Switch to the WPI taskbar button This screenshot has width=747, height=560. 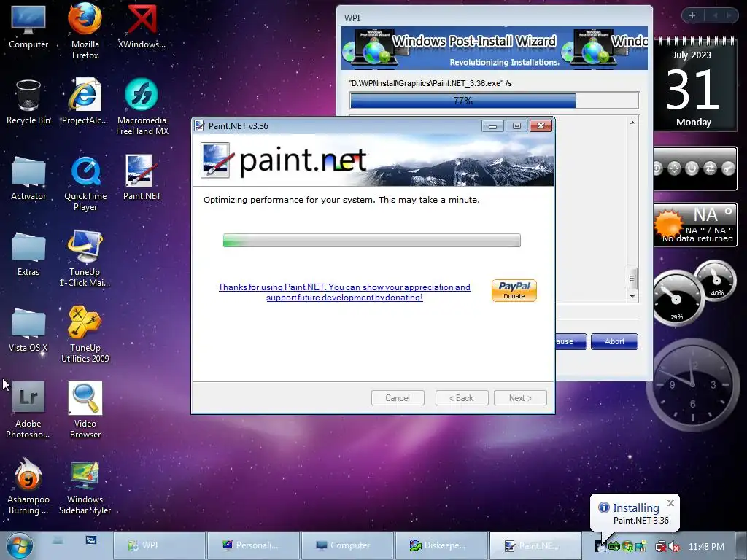coord(159,545)
